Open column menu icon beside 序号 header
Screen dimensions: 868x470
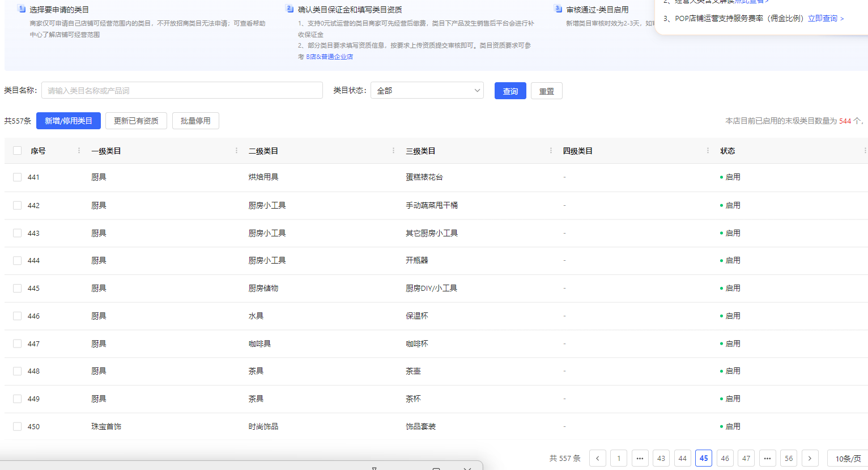tap(79, 151)
